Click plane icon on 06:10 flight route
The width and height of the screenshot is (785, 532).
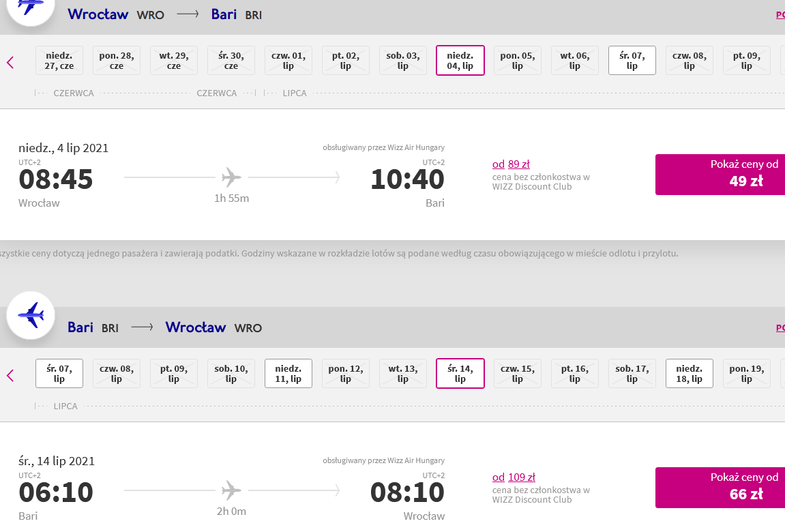coord(231,490)
